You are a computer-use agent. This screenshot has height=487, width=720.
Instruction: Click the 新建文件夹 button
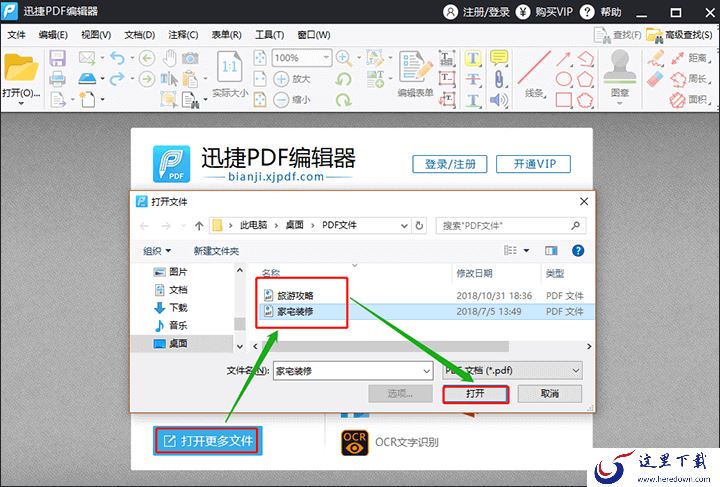click(216, 251)
